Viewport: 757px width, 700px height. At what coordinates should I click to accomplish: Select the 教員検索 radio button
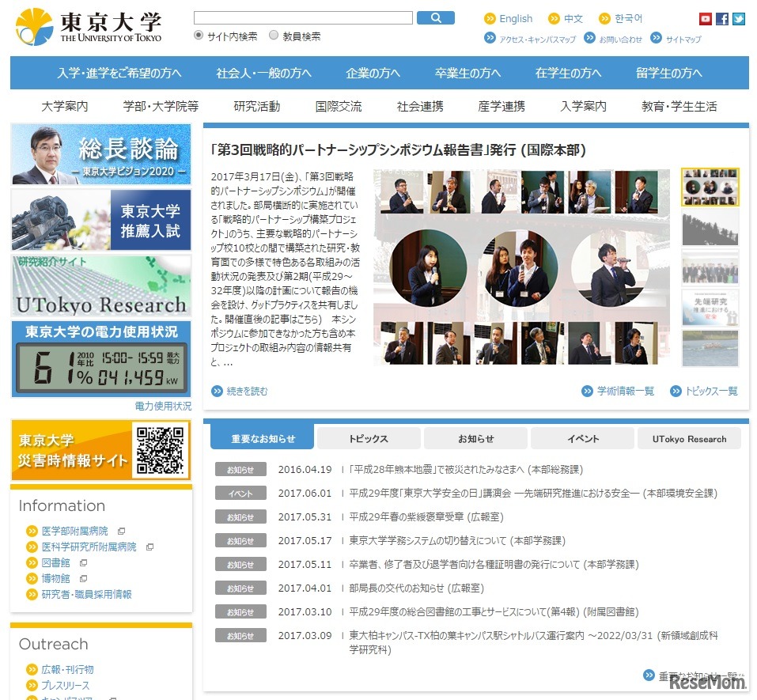point(274,36)
